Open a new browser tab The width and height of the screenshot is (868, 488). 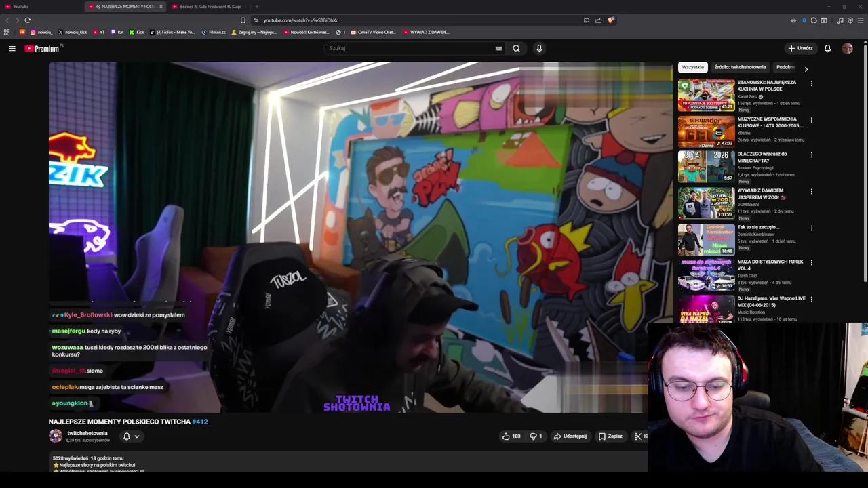coord(256,7)
